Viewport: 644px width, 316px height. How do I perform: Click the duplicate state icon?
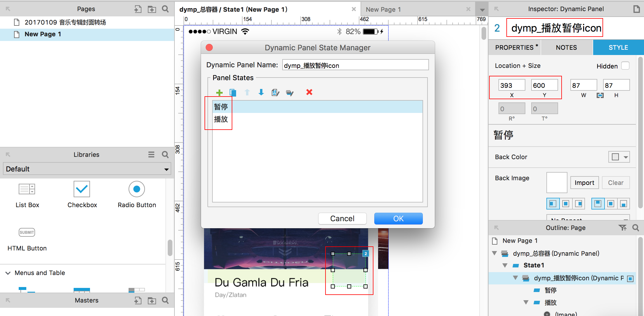pyautogui.click(x=233, y=93)
